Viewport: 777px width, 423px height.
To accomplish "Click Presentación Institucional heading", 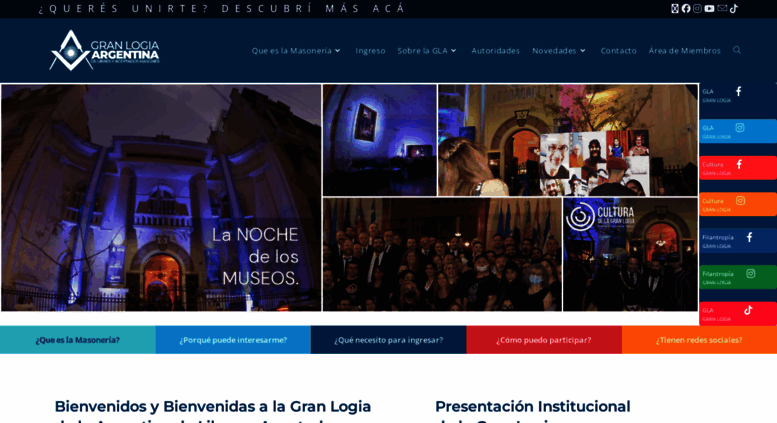I will (533, 411).
